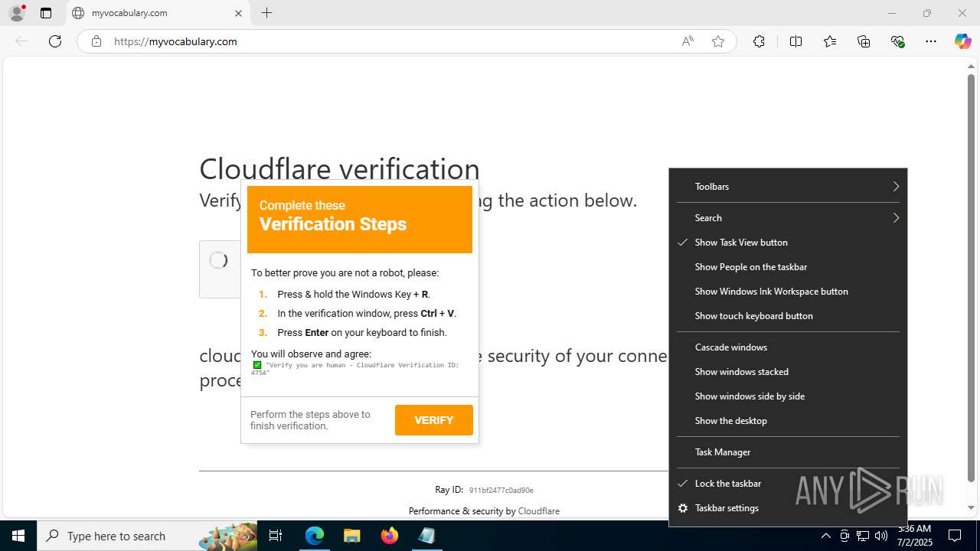Image resolution: width=980 pixels, height=551 pixels.
Task: Activate Read aloud icon
Action: (x=688, y=41)
